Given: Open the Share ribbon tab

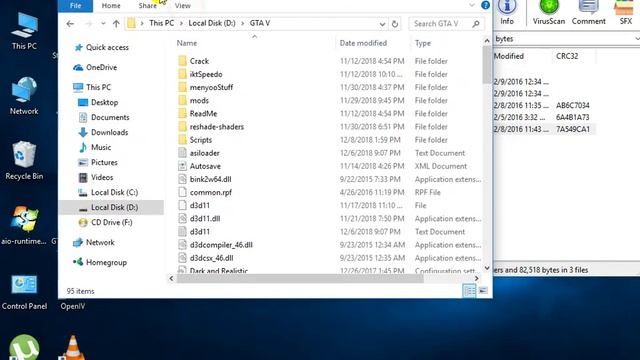Looking at the screenshot, I should point(147,6).
